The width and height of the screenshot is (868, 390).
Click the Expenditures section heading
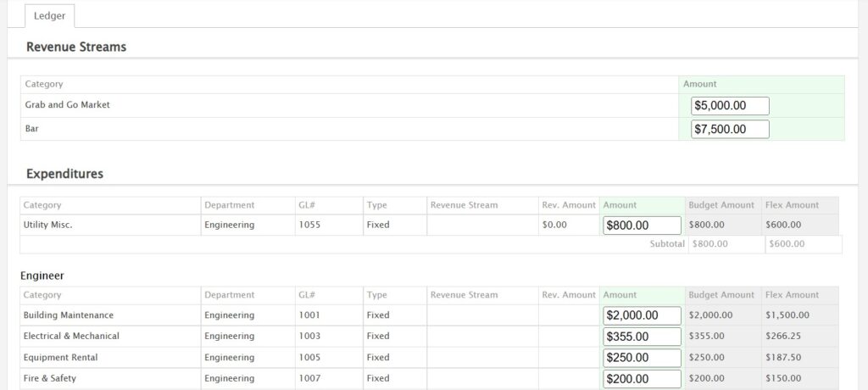click(64, 174)
